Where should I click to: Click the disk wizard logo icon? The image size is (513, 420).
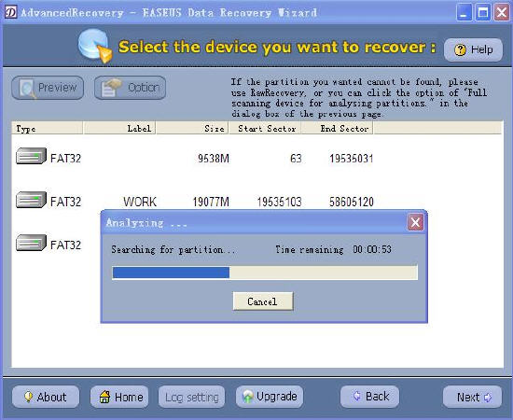click(x=95, y=46)
